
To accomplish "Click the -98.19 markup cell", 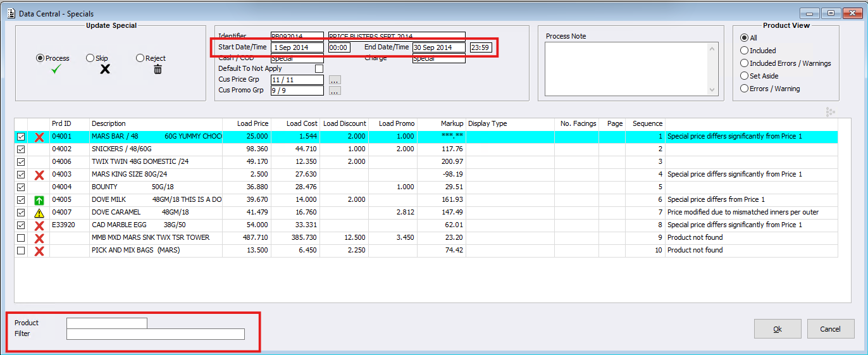I will pos(442,175).
